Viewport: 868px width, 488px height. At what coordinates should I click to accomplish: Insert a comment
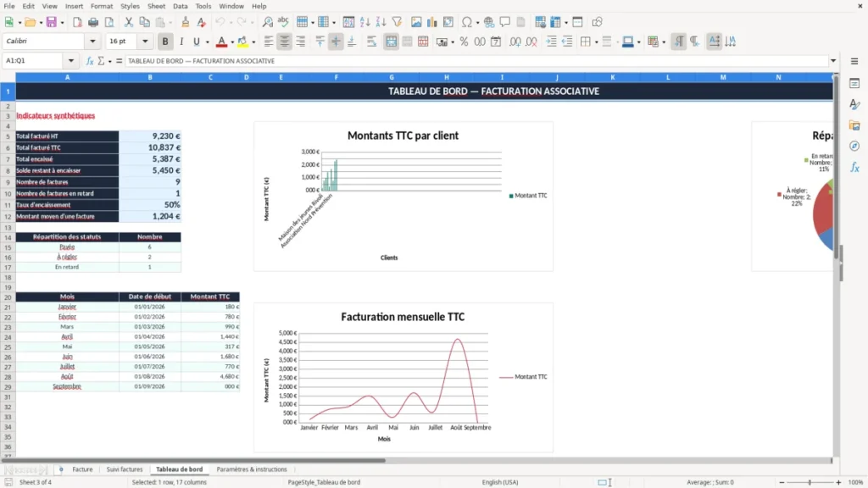coord(505,22)
